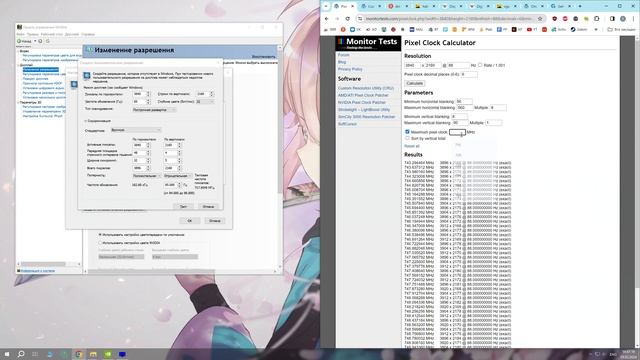Open the Chrome tab search arrow
This screenshot has width=640, height=360.
tap(326, 6)
